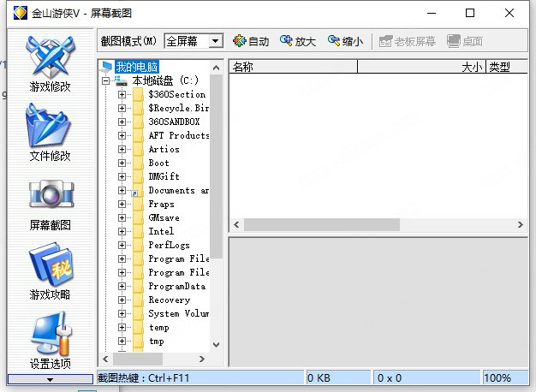This screenshot has width=536, height=392.
Task: Click the Recovery folder icon
Action: click(x=138, y=300)
